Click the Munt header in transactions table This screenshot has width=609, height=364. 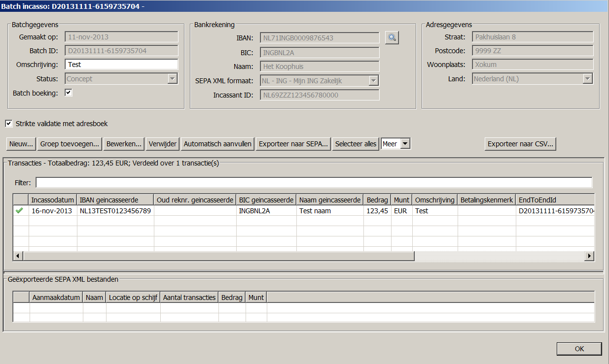[x=402, y=199]
